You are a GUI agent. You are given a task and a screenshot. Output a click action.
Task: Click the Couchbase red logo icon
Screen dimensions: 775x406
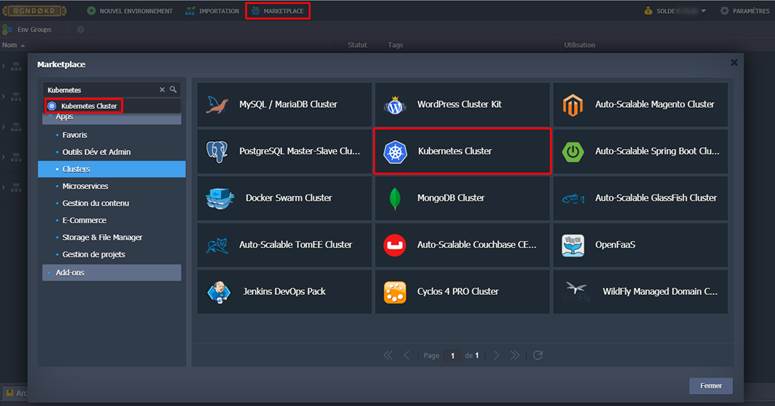(x=395, y=245)
